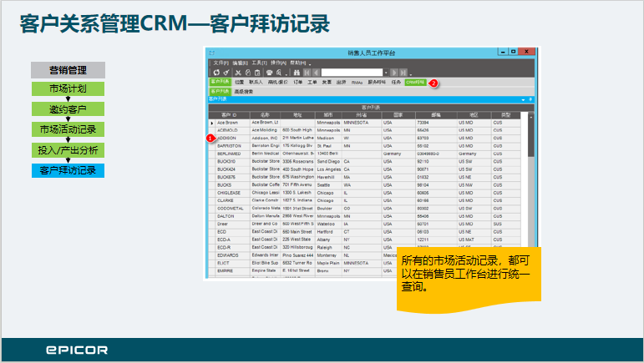This screenshot has height=363, width=644.
Task: Switch to the 发票 tab
Action: coord(327,83)
